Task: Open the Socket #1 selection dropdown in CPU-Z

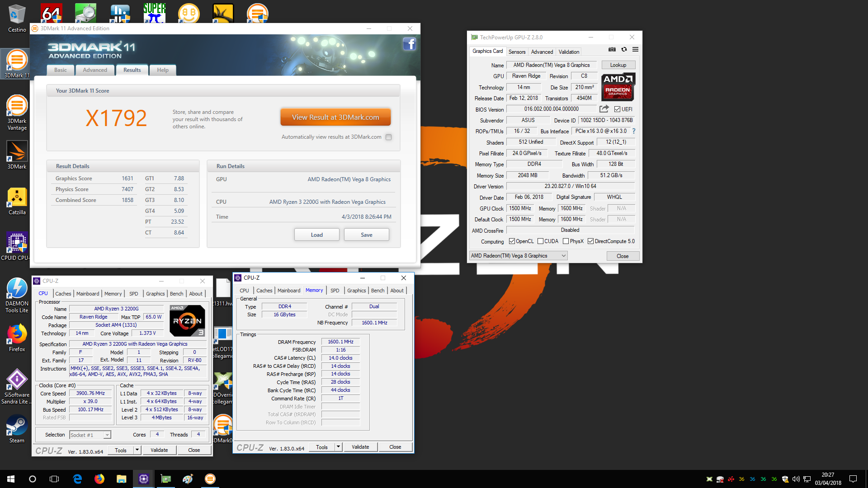Action: point(90,435)
